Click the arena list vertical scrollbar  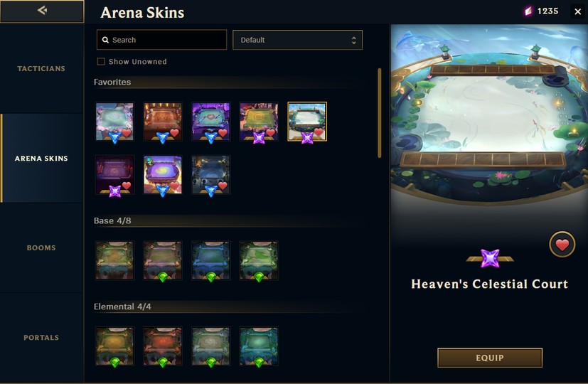(380, 113)
